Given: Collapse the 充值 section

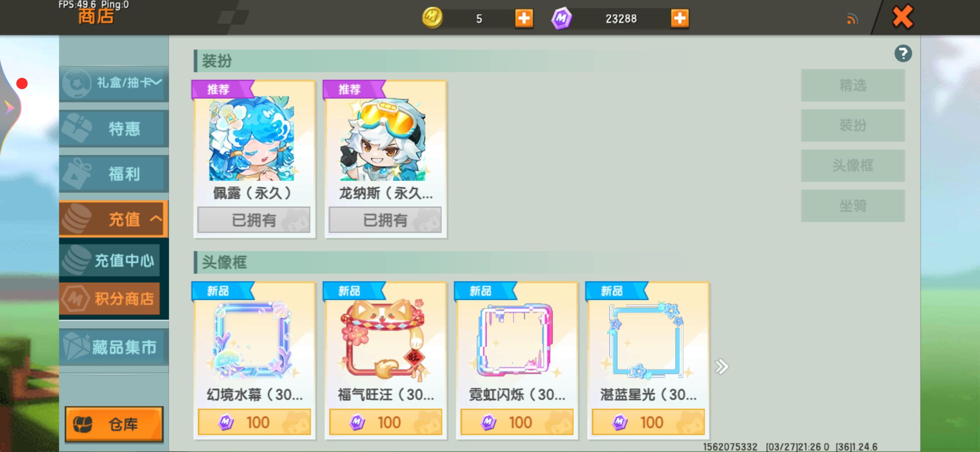Looking at the screenshot, I should click(114, 219).
